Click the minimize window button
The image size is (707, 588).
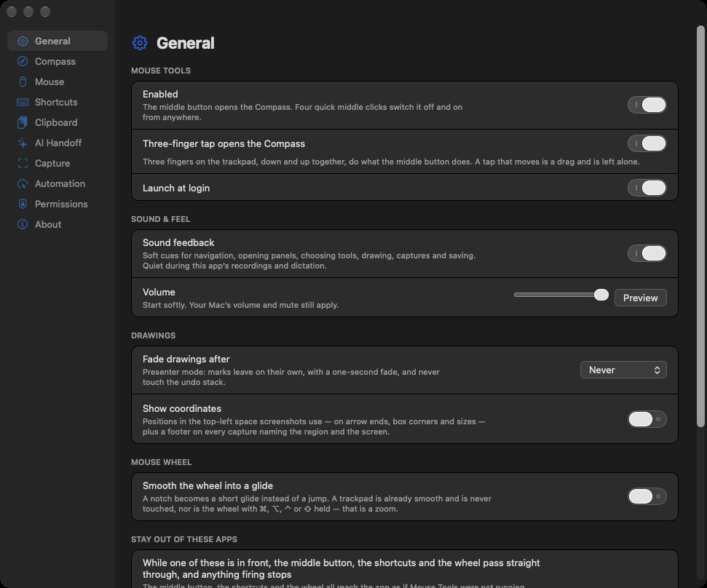point(28,12)
